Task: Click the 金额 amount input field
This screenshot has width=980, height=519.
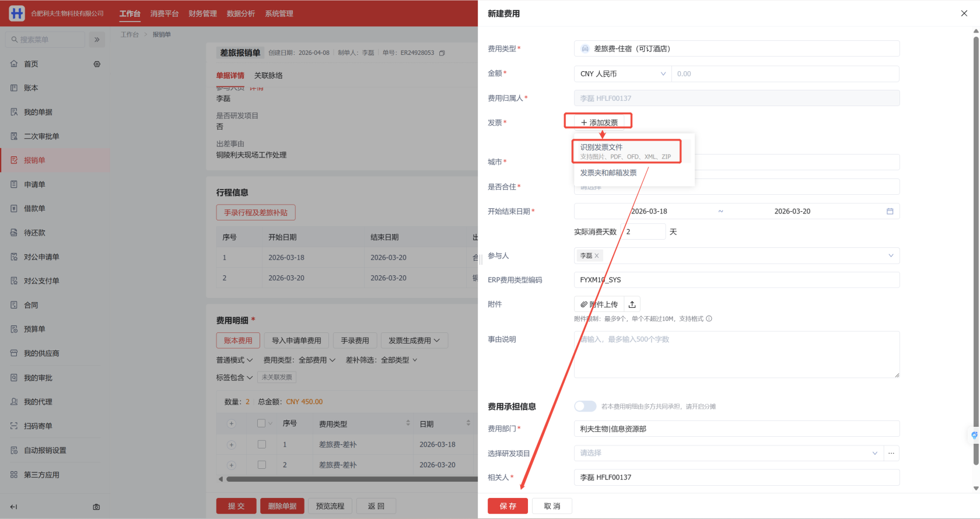Action: 785,73
